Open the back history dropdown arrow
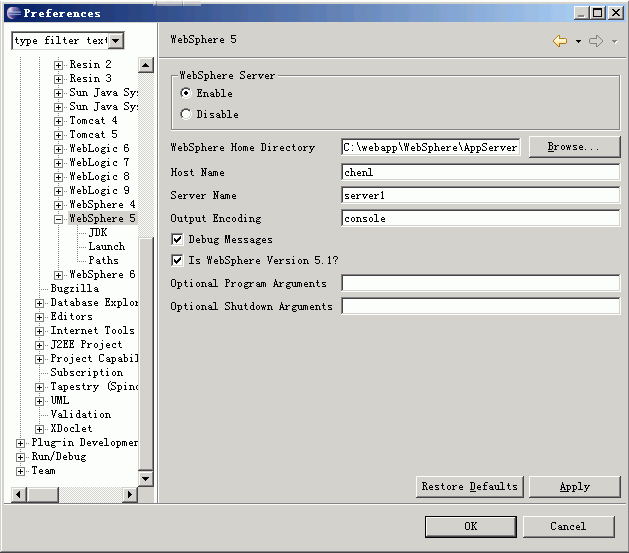This screenshot has height=553, width=629. coord(578,41)
